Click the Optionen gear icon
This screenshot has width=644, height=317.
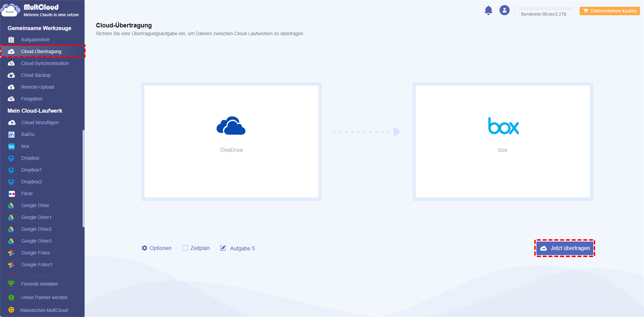pyautogui.click(x=144, y=248)
